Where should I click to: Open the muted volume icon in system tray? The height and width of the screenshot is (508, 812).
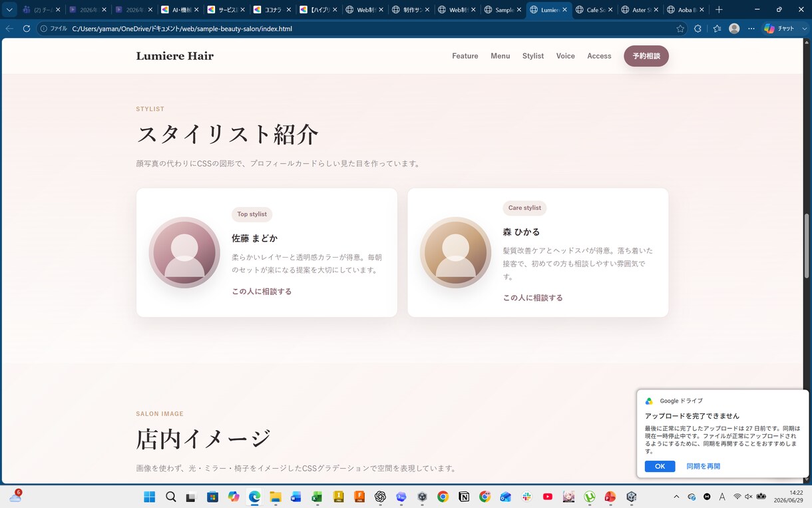coord(748,497)
